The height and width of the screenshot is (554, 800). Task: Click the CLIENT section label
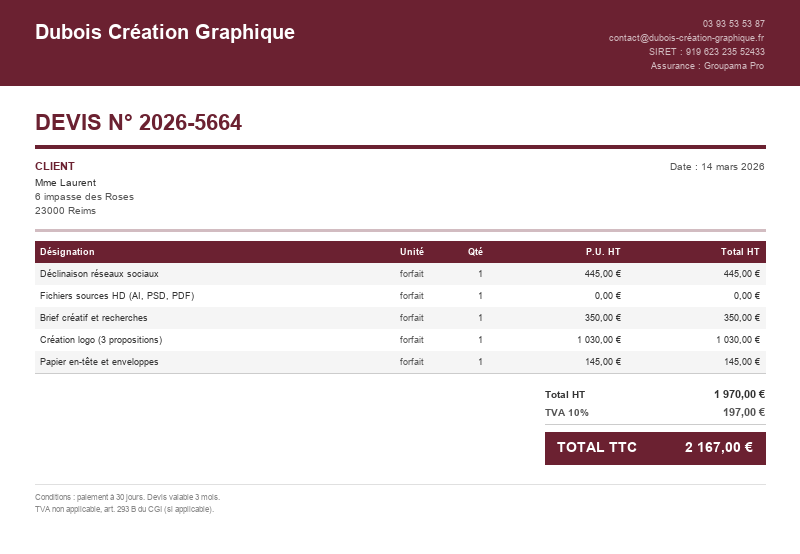55,166
